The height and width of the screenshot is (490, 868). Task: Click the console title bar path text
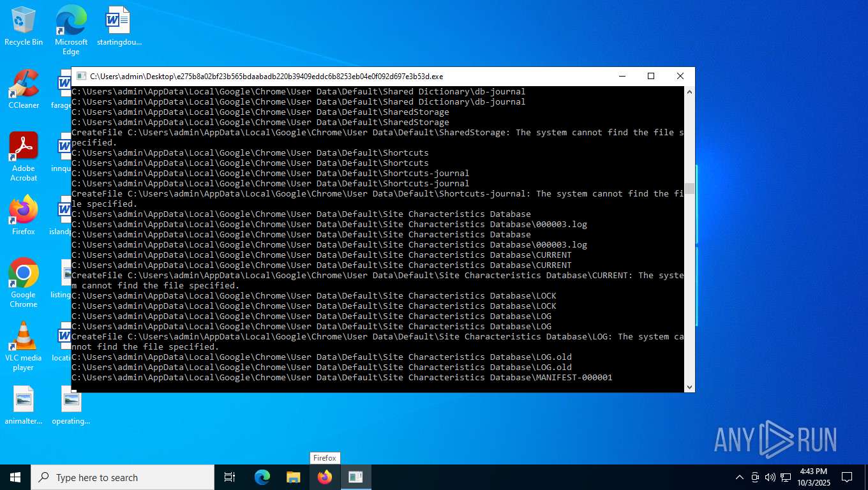click(266, 76)
